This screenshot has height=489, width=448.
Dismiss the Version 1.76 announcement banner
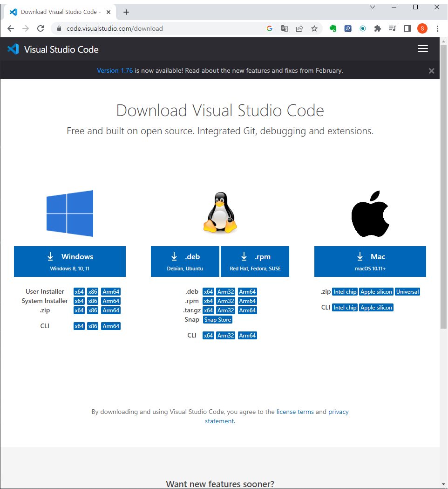431,71
